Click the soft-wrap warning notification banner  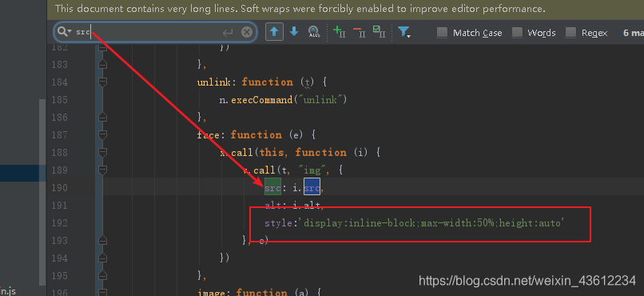(x=345, y=9)
